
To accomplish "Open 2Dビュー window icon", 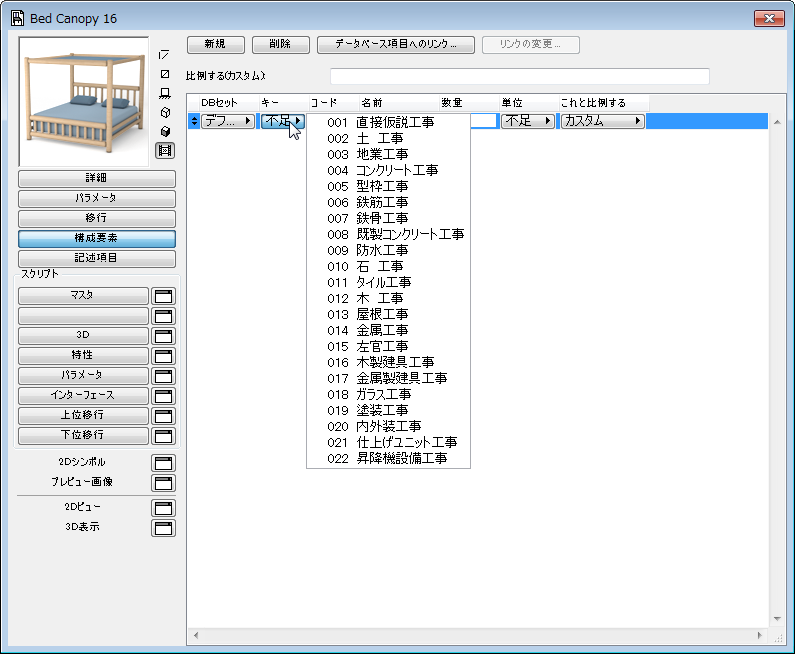I will click(x=163, y=508).
